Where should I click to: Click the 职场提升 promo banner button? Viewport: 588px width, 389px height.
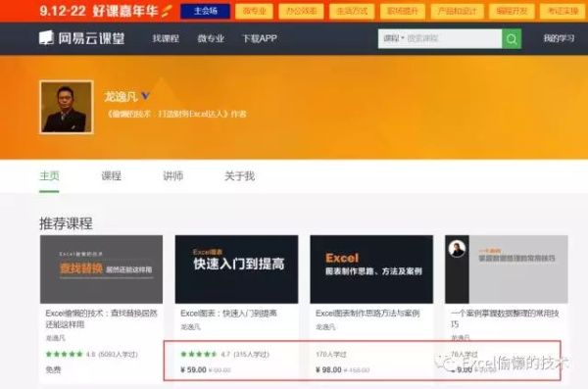403,11
